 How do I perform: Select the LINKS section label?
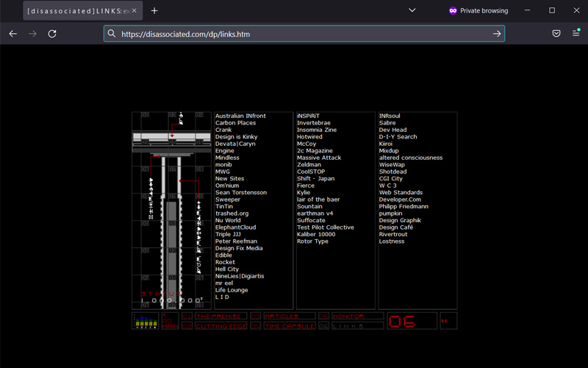(x=358, y=326)
